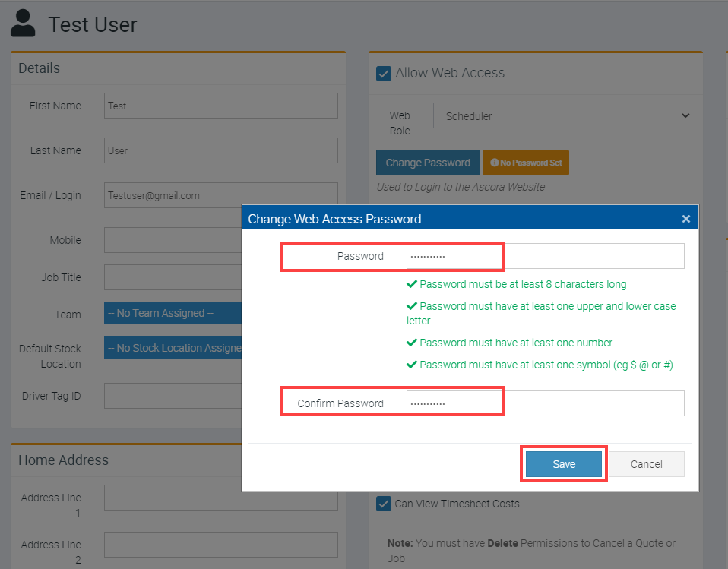Click the Test User profile icon
The width and height of the screenshot is (728, 569).
pyautogui.click(x=23, y=24)
